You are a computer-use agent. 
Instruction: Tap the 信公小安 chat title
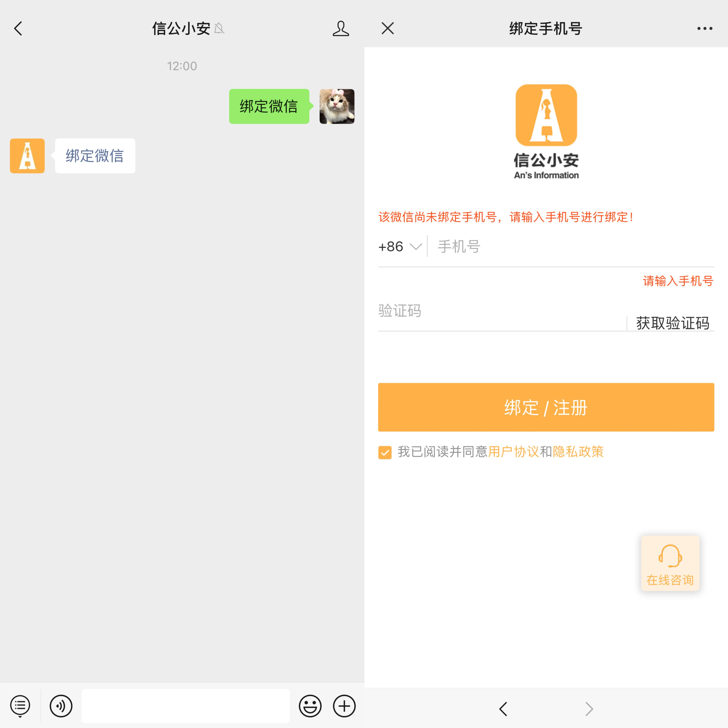[x=181, y=29]
